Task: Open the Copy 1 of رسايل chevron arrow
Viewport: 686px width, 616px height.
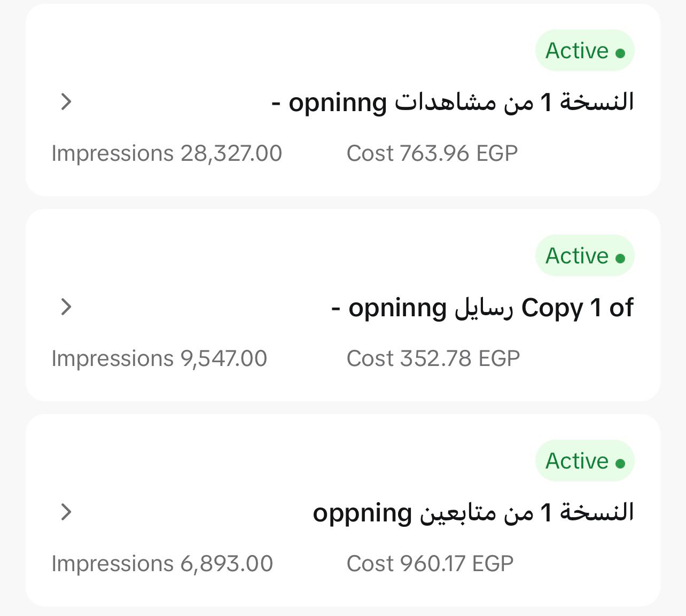Action: tap(66, 307)
